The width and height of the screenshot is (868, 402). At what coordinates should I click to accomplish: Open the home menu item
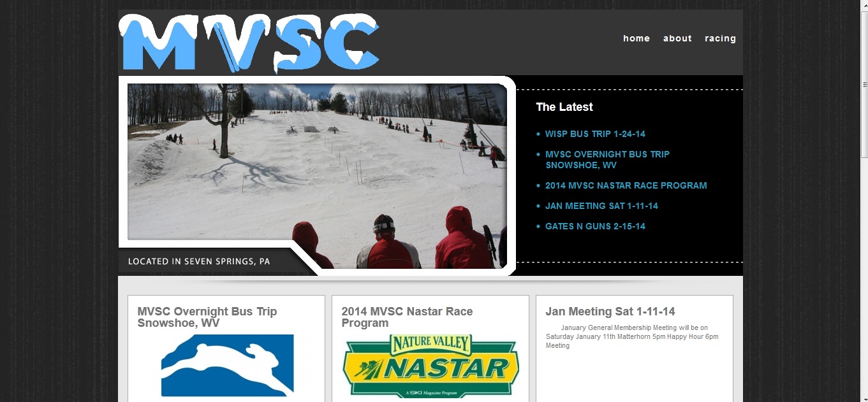click(x=636, y=38)
